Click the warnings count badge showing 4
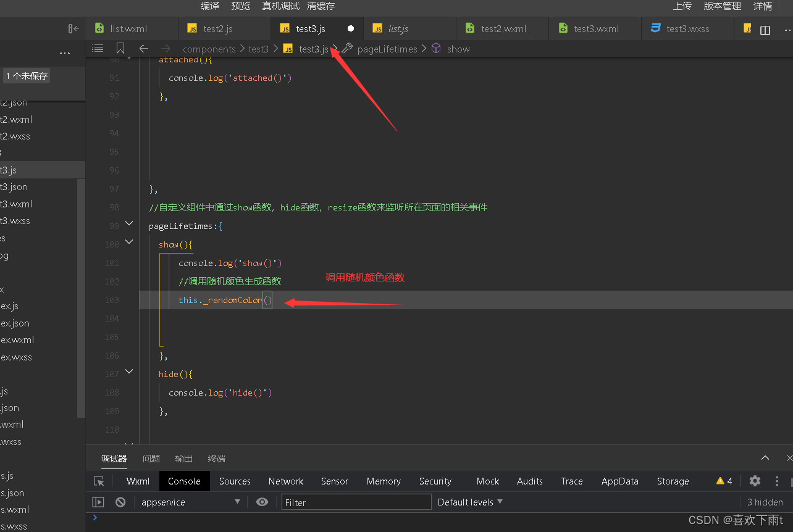 tap(724, 481)
